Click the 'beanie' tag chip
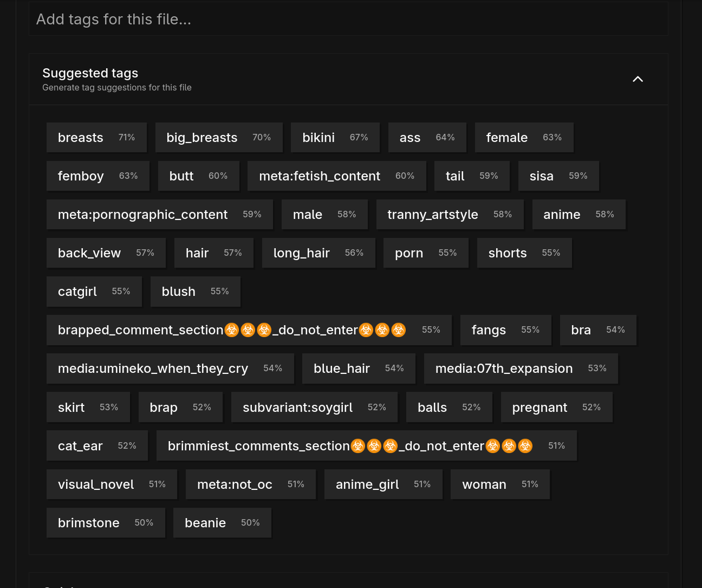Image resolution: width=702 pixels, height=588 pixels. coord(222,523)
